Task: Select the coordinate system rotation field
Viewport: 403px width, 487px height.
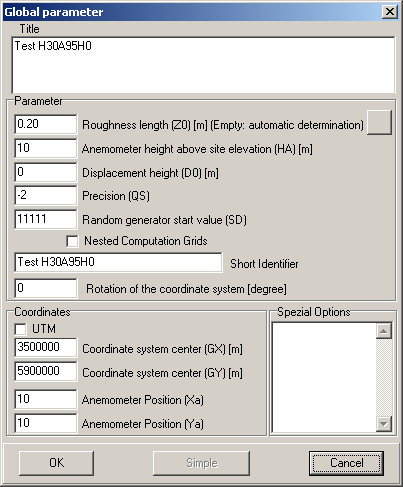Action: pos(46,288)
